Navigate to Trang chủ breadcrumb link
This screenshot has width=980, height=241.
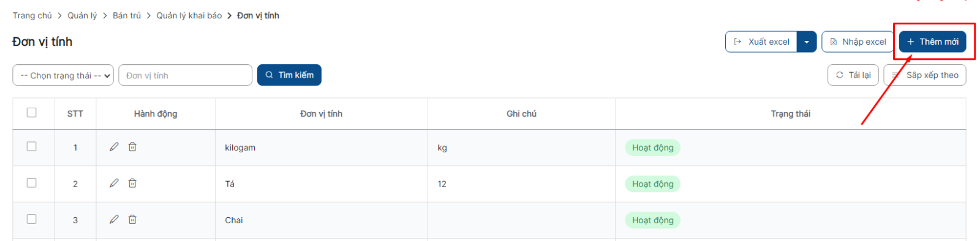coord(32,15)
